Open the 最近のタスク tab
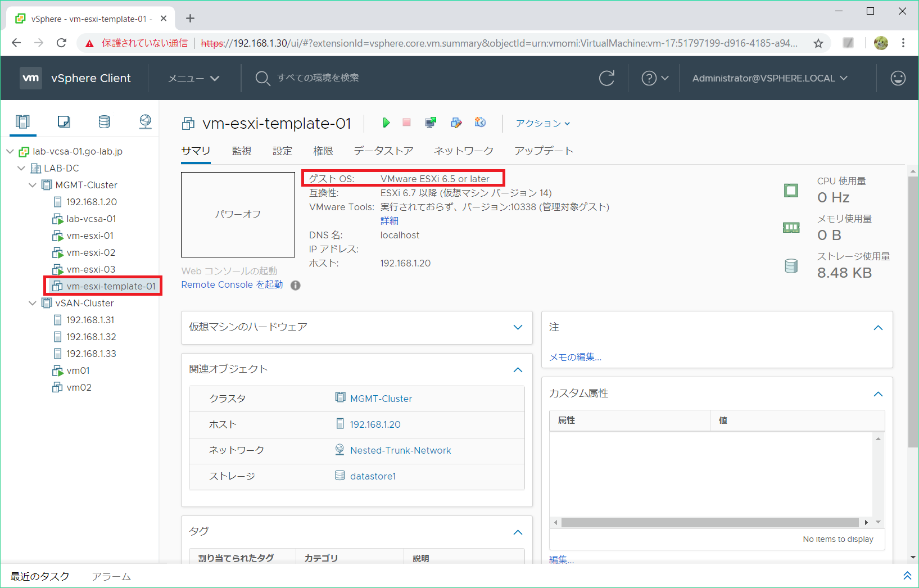 [x=40, y=576]
